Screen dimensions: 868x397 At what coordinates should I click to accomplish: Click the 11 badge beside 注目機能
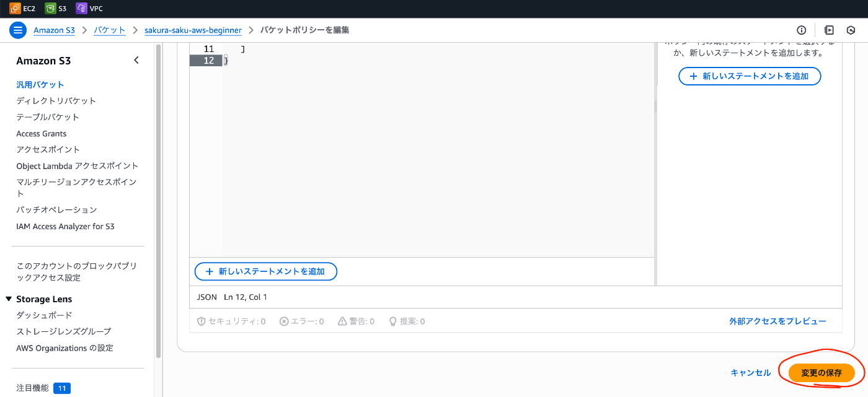click(62, 388)
